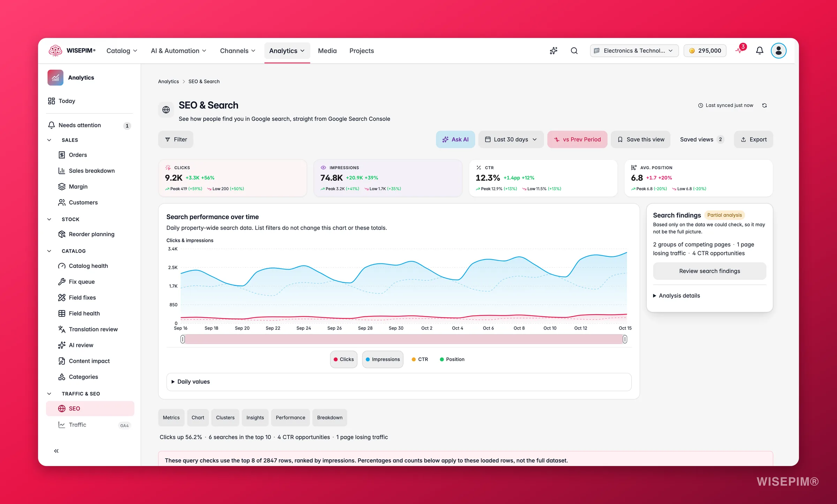
Task: Go to Fix queue in sidebar
Action: [90, 281]
